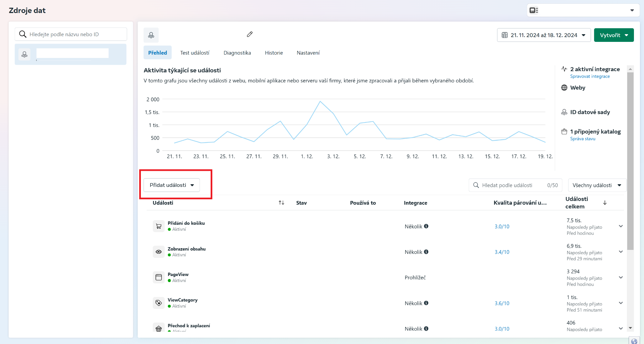Click the Spravovat integrace link
Screen dimensions: 644x344
click(x=590, y=76)
